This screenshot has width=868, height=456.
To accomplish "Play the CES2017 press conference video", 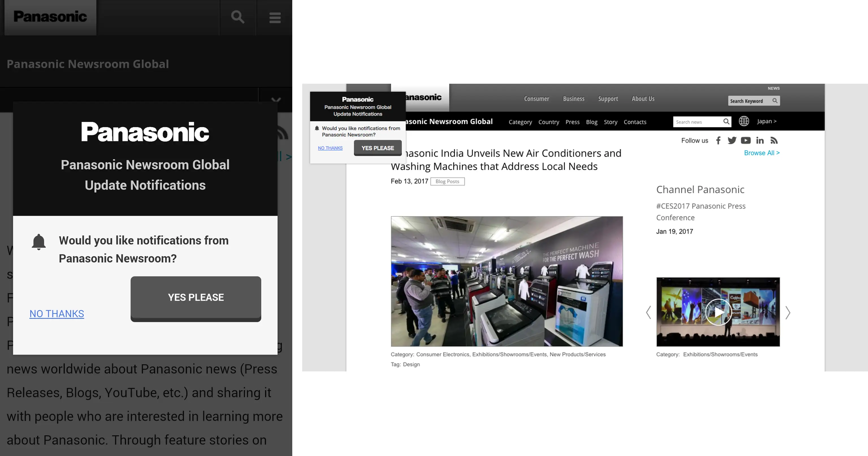I will tap(718, 312).
